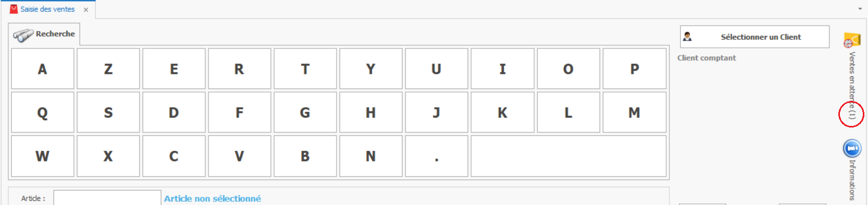Click Article non sélectionné label
868x205 pixels.
tap(213, 198)
